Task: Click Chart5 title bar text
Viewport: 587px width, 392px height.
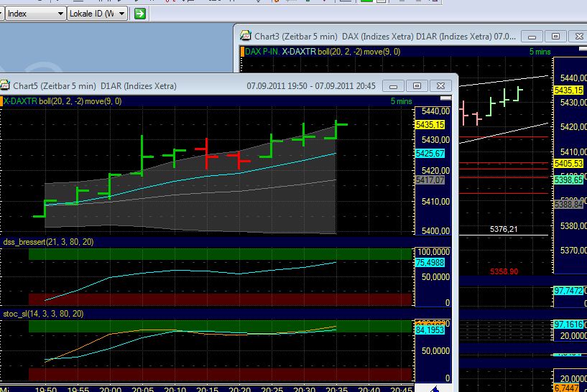Action: pos(95,86)
